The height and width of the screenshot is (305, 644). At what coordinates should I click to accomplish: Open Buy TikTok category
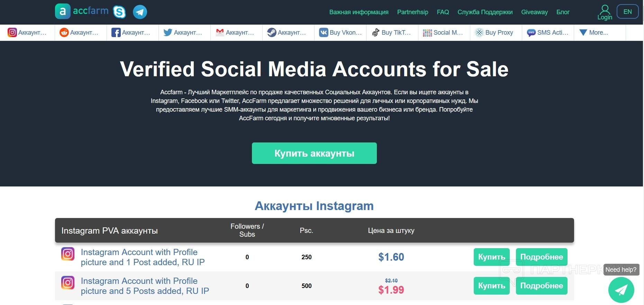pos(392,33)
